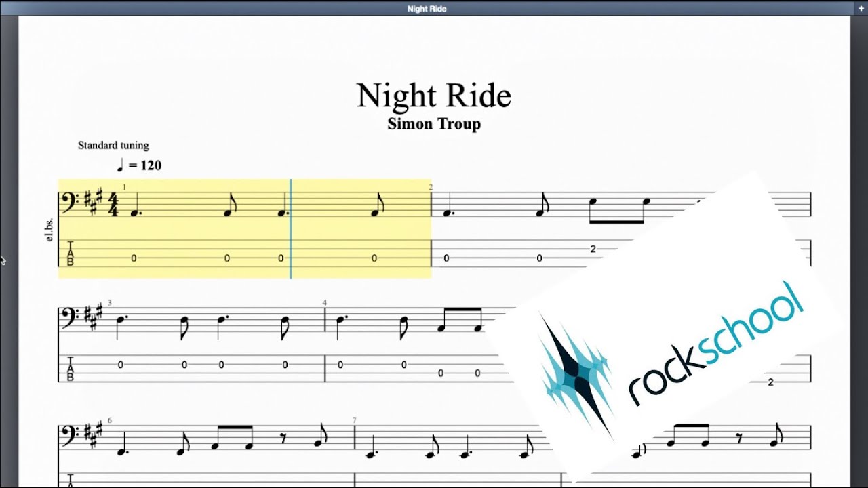The image size is (868, 488).
Task: Click measure number 3
Action: (110, 302)
